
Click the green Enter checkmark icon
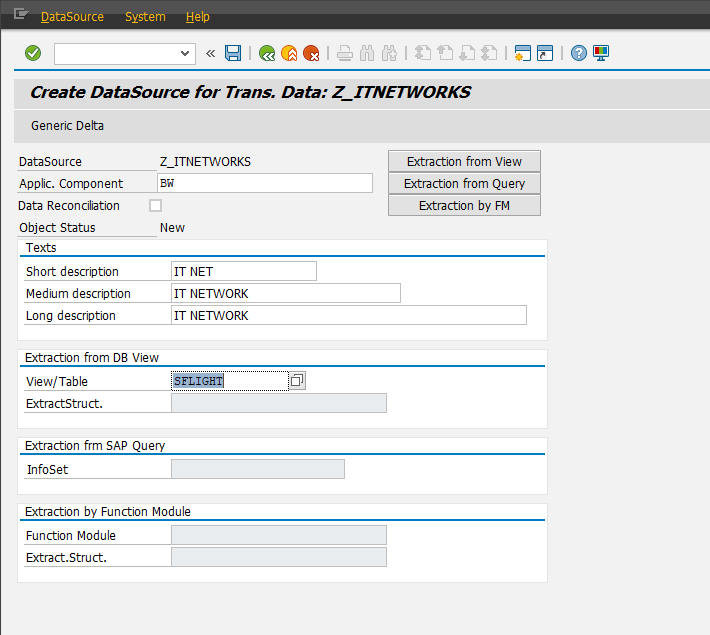32,53
